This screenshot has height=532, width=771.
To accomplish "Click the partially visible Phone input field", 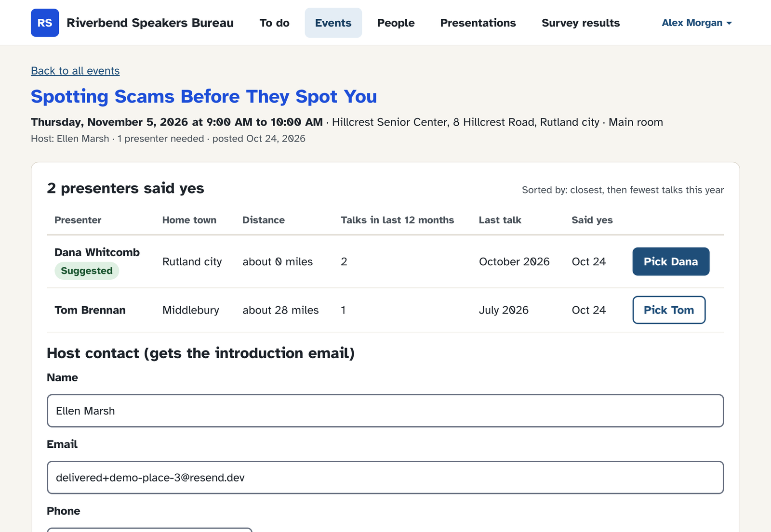I will [x=150, y=530].
